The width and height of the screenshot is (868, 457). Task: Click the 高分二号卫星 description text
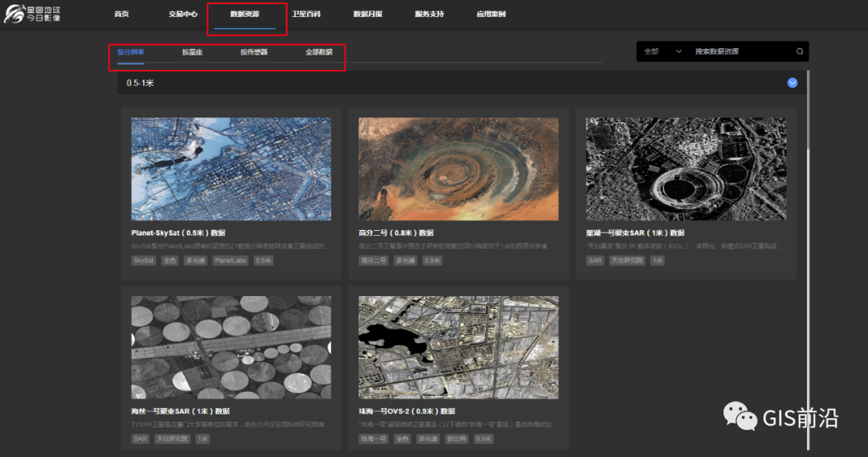(x=454, y=246)
